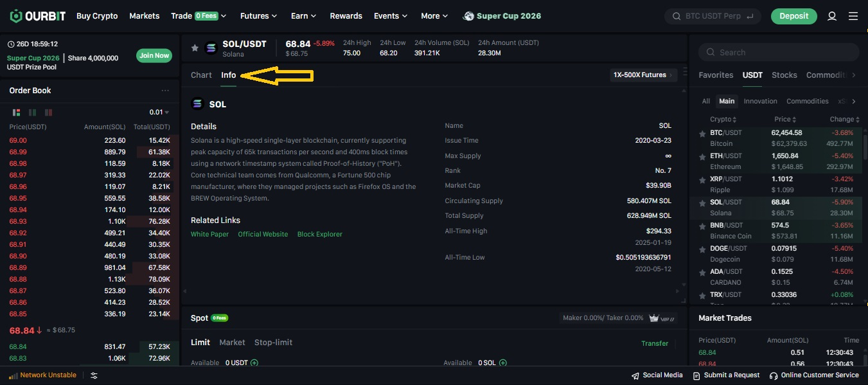Click the green Transfer link

coord(655,344)
